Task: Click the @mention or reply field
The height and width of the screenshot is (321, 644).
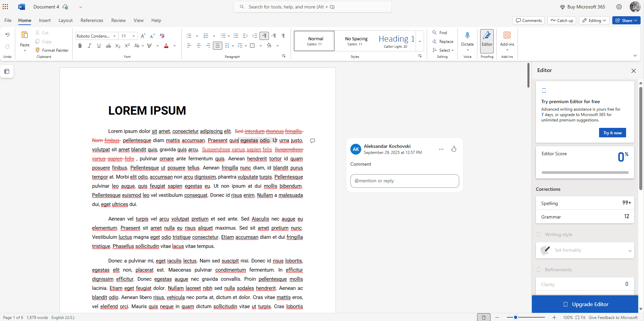Action: click(404, 181)
